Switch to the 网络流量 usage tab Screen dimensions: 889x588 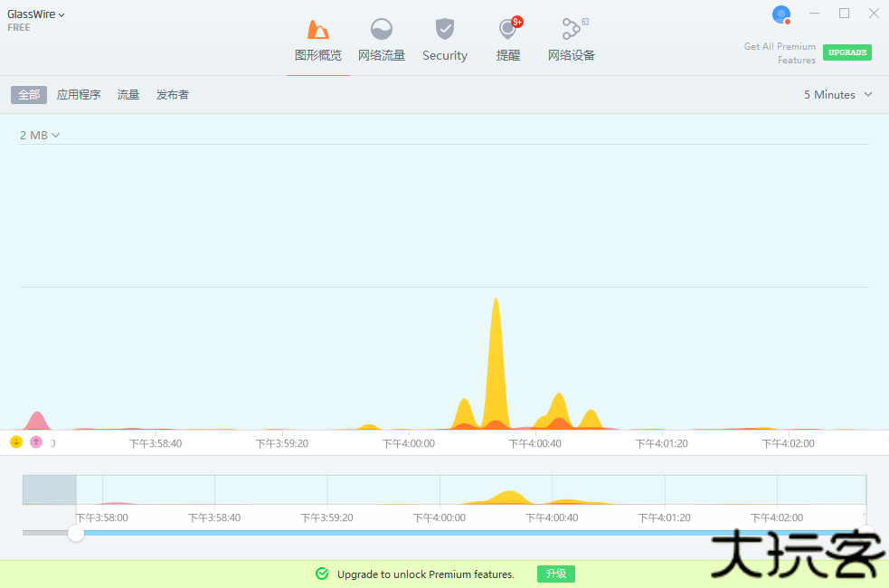382,41
